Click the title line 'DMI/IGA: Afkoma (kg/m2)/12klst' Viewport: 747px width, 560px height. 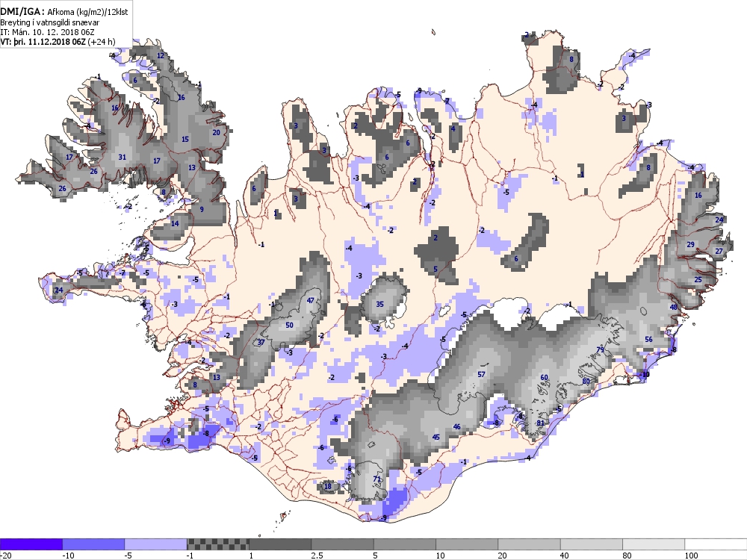point(64,12)
